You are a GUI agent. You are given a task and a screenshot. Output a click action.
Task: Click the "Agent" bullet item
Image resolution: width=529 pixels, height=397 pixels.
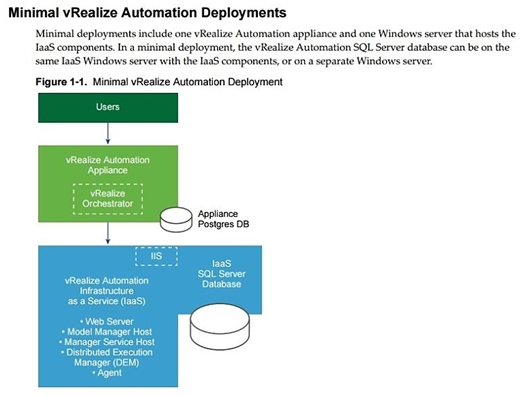[107, 373]
